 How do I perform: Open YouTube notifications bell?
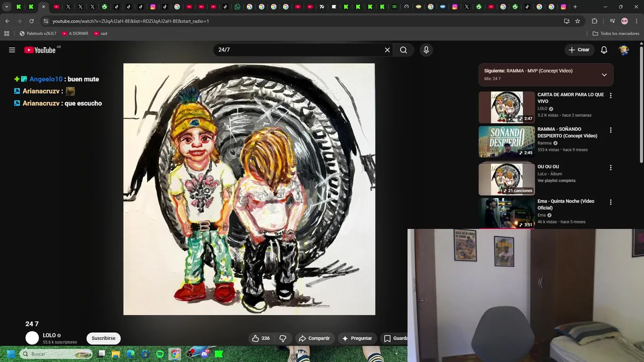pyautogui.click(x=604, y=50)
